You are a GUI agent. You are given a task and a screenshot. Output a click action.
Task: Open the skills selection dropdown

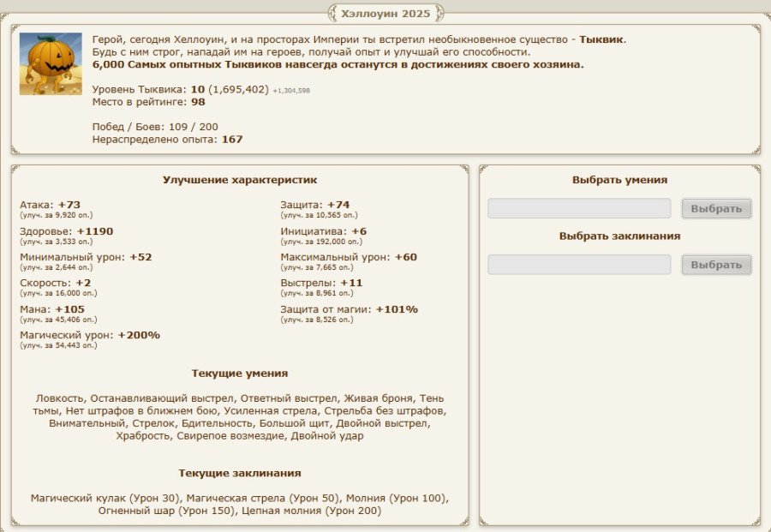pos(579,209)
